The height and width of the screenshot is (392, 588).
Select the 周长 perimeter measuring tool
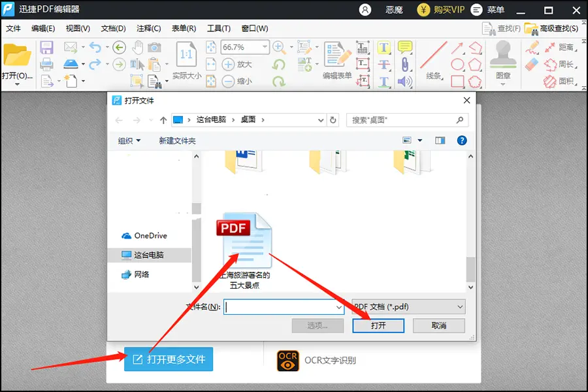point(561,64)
